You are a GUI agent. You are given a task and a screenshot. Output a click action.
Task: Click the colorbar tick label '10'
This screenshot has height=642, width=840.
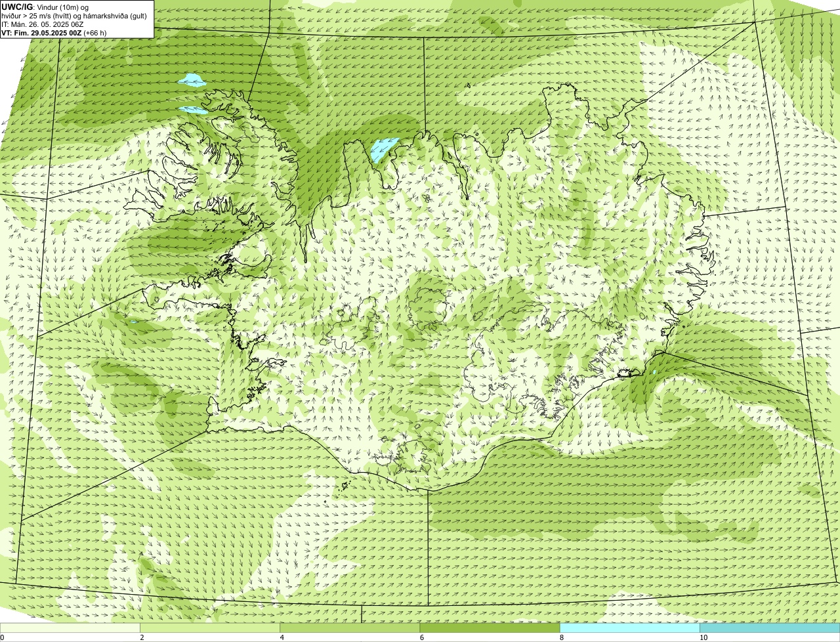tap(703, 637)
